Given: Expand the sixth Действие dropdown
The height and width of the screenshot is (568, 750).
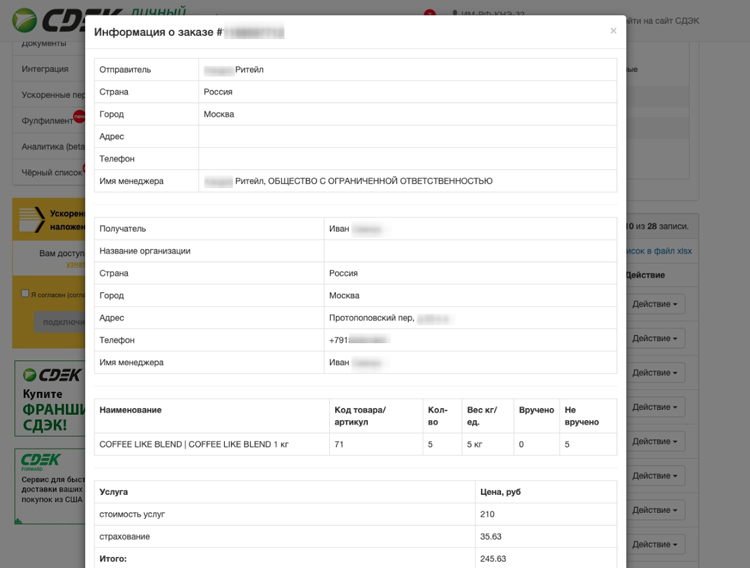Looking at the screenshot, I should click(x=655, y=476).
